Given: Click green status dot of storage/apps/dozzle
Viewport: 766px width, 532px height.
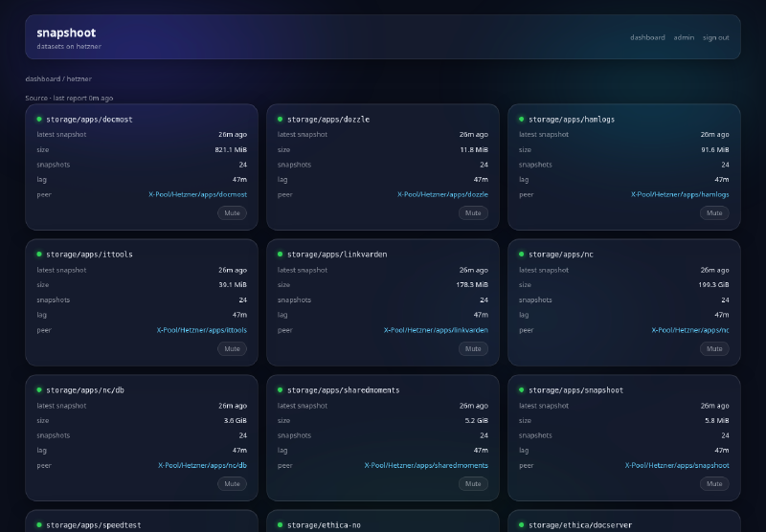Looking at the screenshot, I should tap(280, 119).
